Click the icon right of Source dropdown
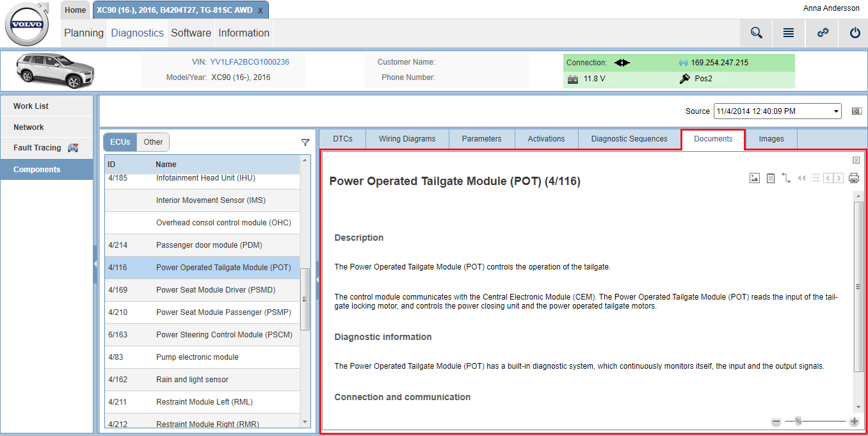Viewport: 868px width, 436px height. (x=856, y=111)
